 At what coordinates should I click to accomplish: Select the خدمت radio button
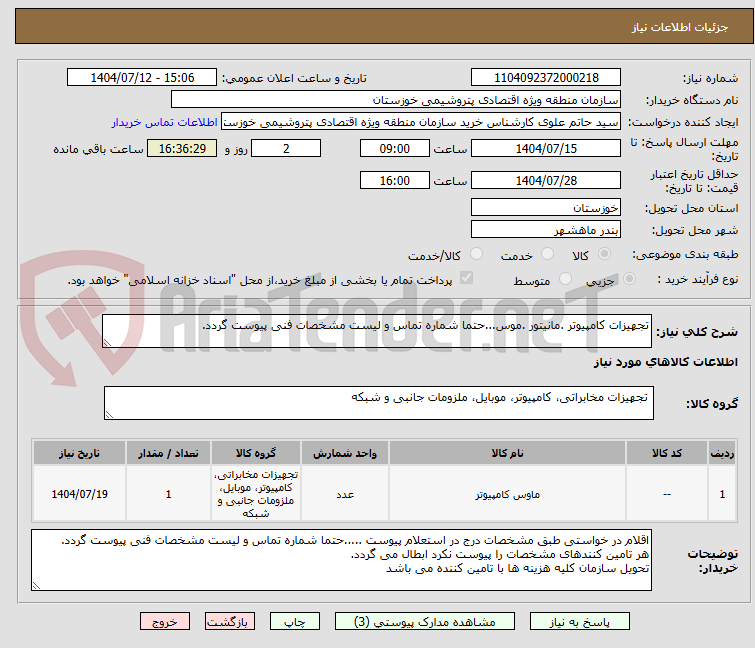(x=547, y=254)
